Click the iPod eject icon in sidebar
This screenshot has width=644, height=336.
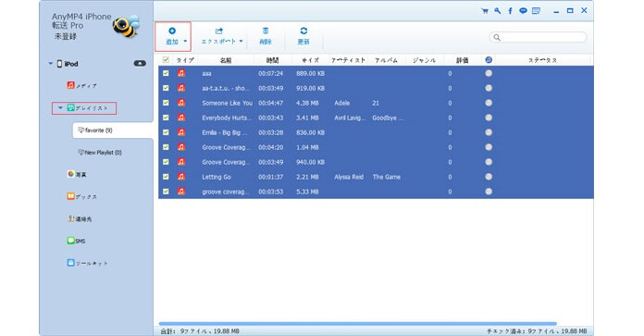[x=140, y=64]
